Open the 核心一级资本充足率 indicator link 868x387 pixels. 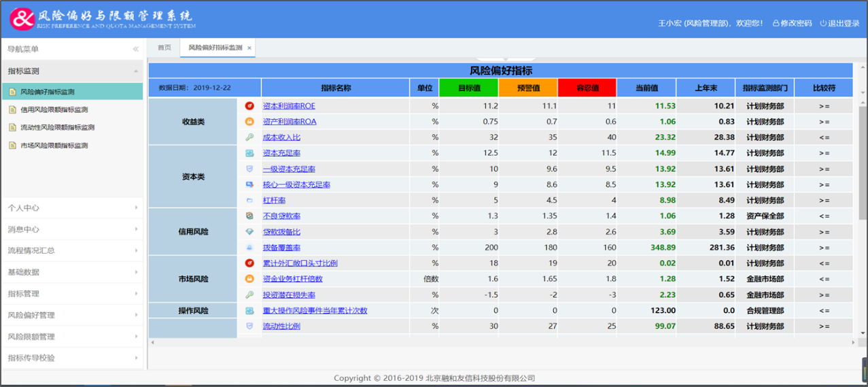pyautogui.click(x=296, y=184)
